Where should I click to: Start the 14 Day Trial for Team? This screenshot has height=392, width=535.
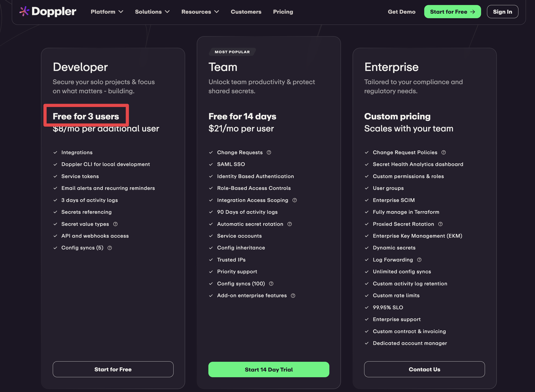tap(269, 369)
